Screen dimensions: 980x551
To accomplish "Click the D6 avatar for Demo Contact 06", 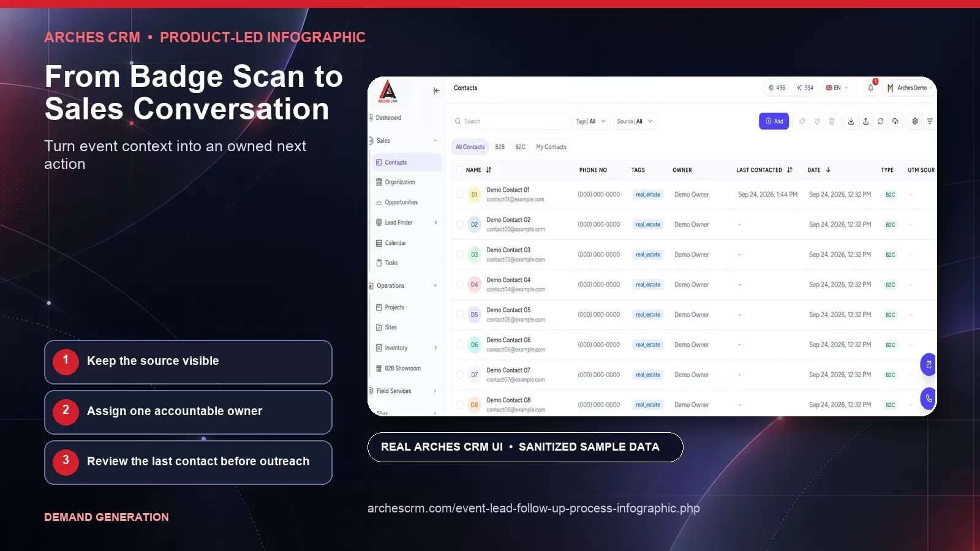I will pos(474,345).
